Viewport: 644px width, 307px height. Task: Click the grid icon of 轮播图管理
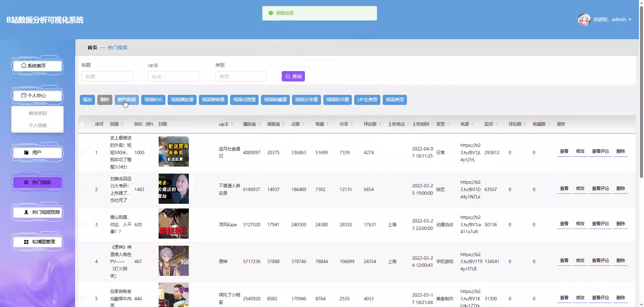click(x=26, y=242)
